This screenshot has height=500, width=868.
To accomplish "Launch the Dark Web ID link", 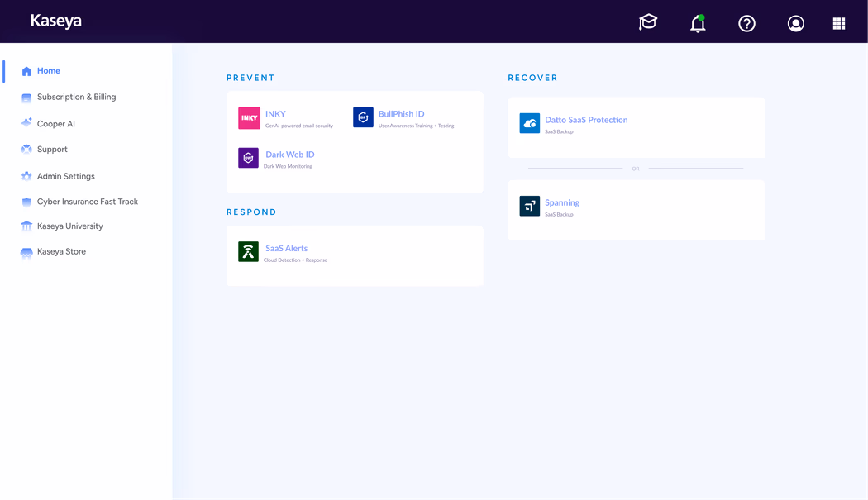I will (289, 155).
